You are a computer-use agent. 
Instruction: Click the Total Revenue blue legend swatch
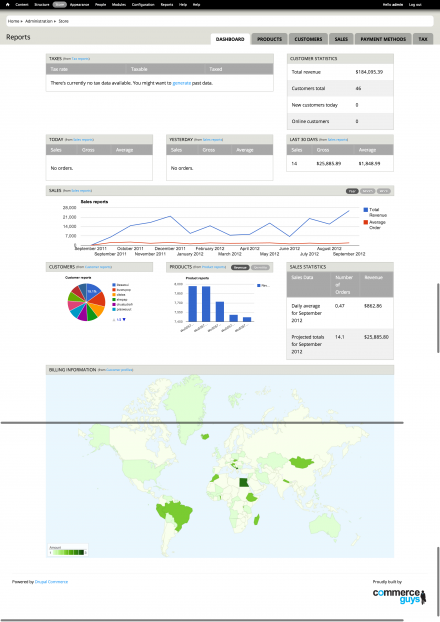point(365,210)
